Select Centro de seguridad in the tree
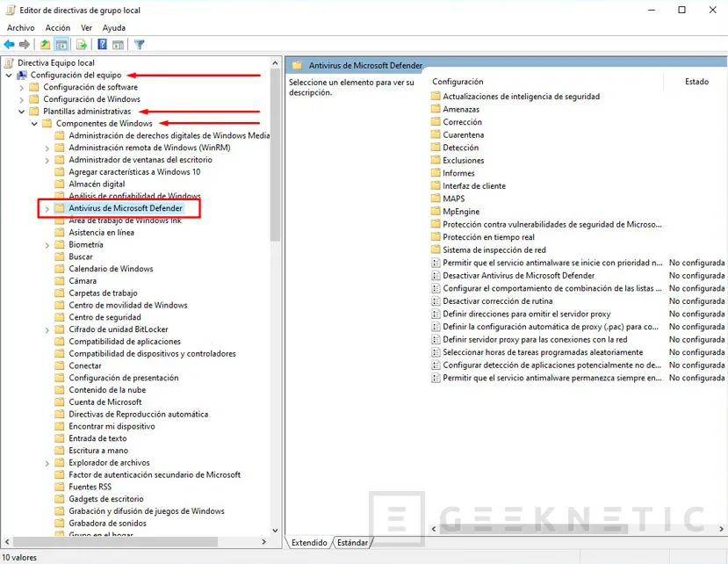The width and height of the screenshot is (728, 564). (105, 317)
